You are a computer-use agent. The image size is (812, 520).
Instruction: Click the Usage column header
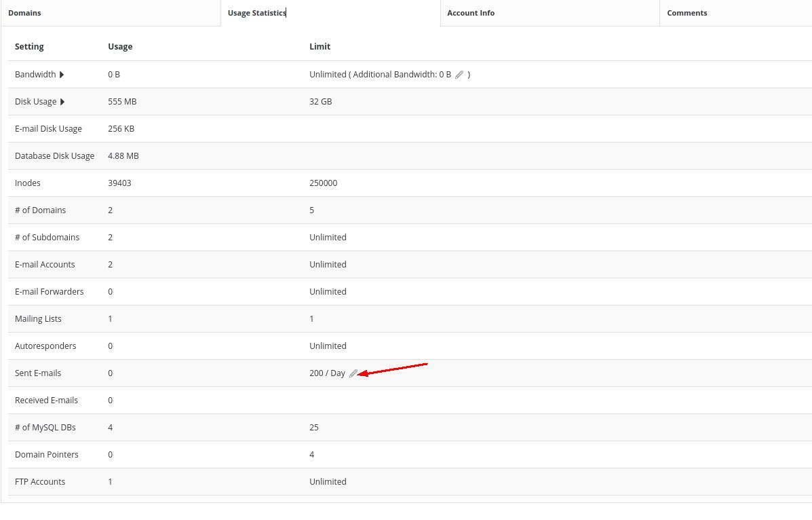120,47
